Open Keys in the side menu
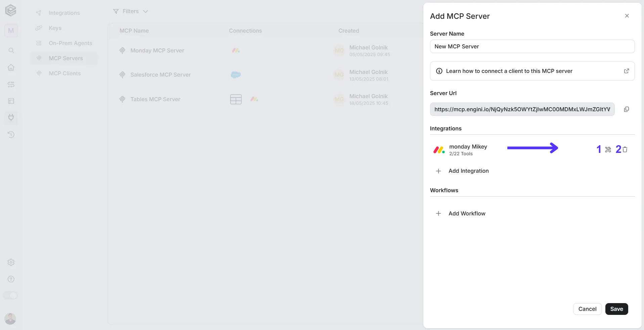The height and width of the screenshot is (330, 644). point(64,28)
